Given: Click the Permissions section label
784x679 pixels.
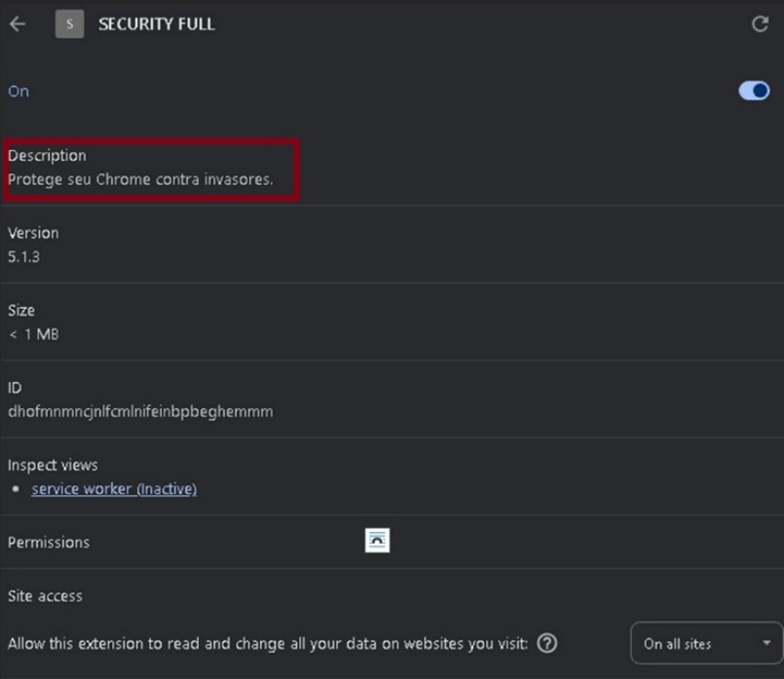Looking at the screenshot, I should coord(49,543).
